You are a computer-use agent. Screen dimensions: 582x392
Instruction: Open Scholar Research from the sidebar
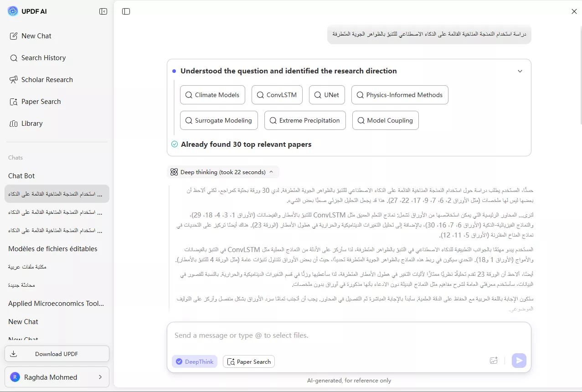point(47,79)
